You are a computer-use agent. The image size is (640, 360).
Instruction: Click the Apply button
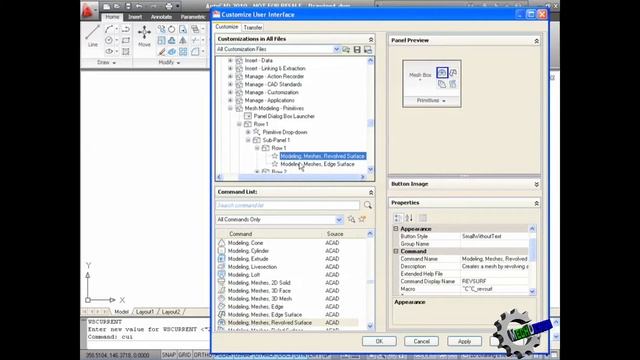(464, 341)
